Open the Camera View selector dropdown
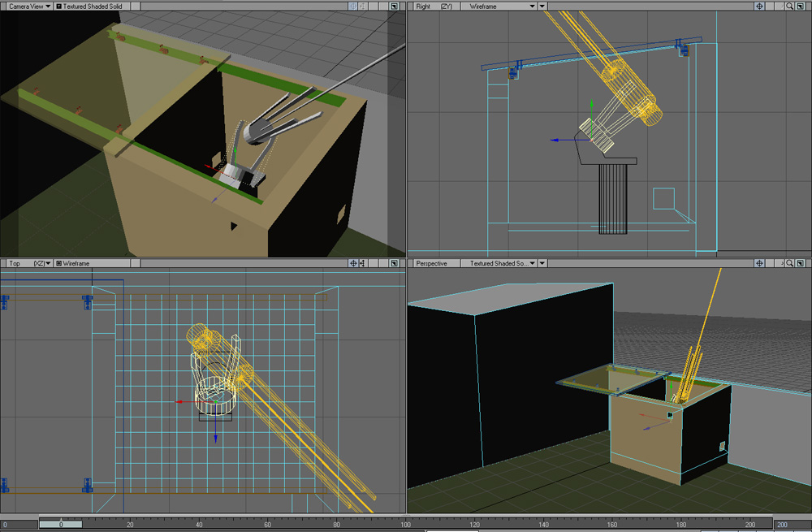 tap(29, 6)
